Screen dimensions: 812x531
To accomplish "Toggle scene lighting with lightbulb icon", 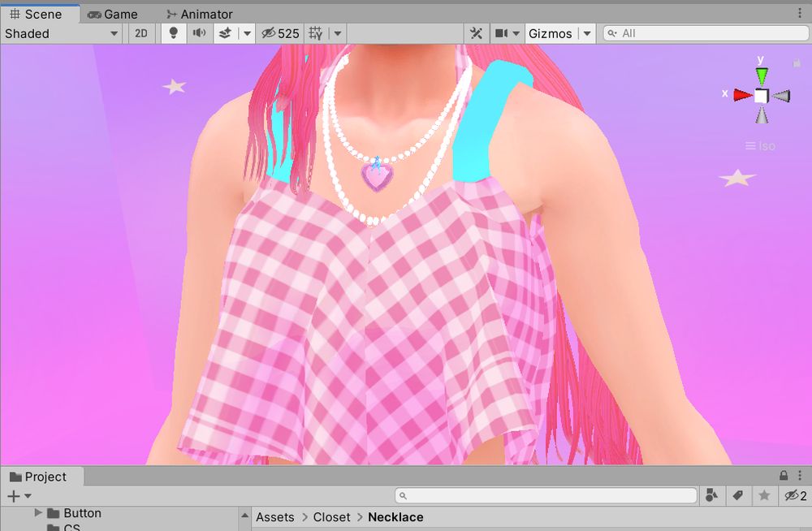I will (x=174, y=33).
